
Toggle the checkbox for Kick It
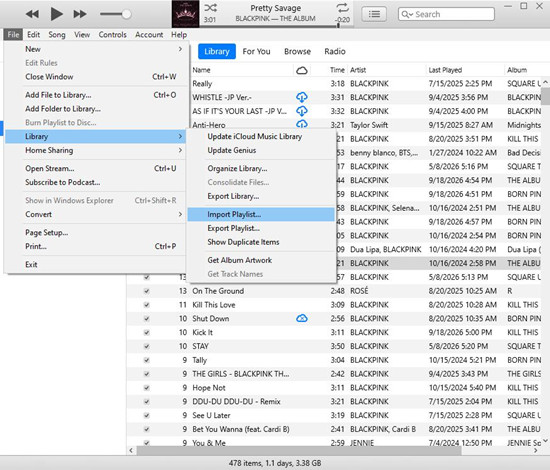147,333
